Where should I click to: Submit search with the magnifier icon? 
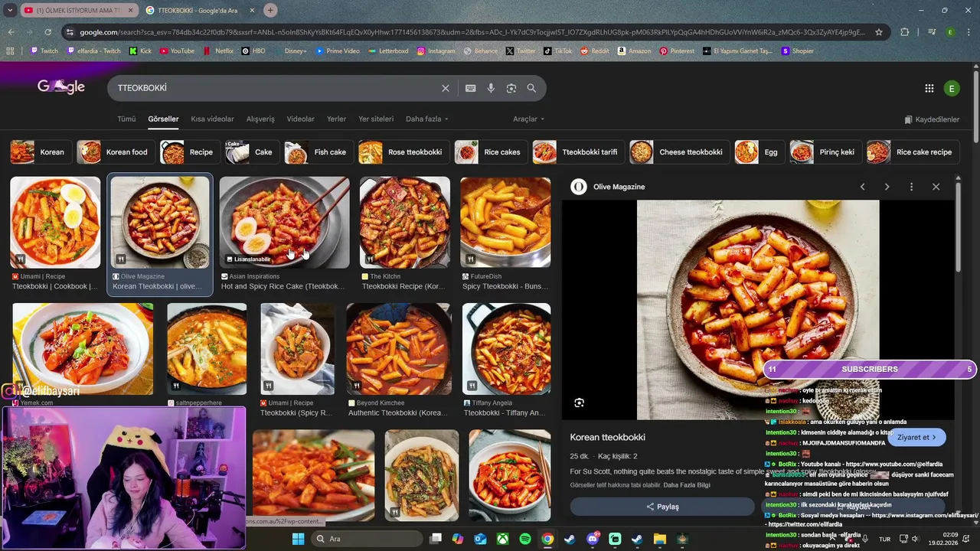(x=531, y=88)
